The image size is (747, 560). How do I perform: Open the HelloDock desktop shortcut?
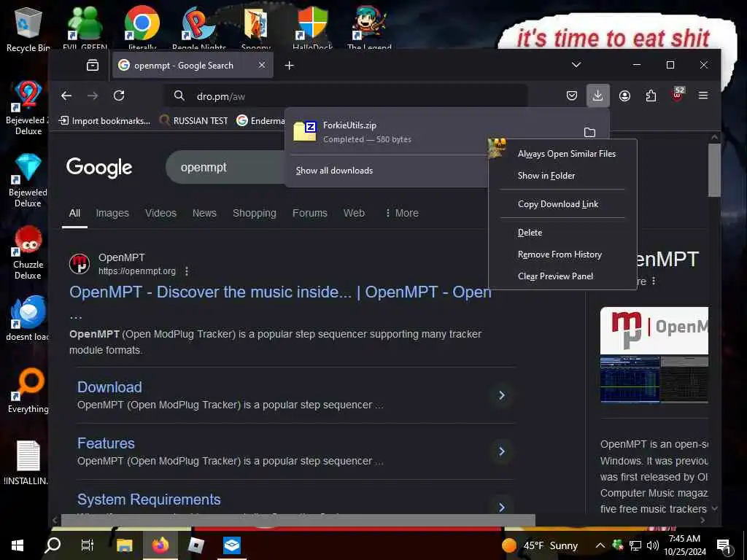(312, 28)
